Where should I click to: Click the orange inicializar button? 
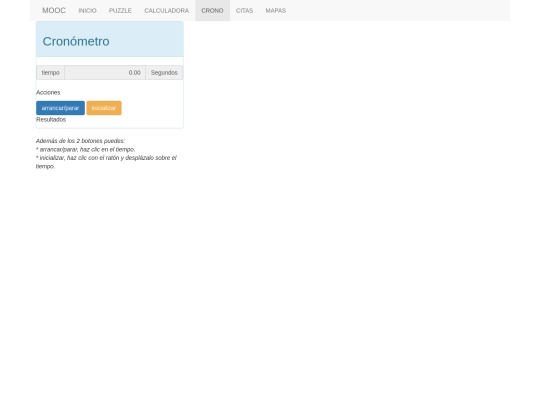pyautogui.click(x=104, y=108)
